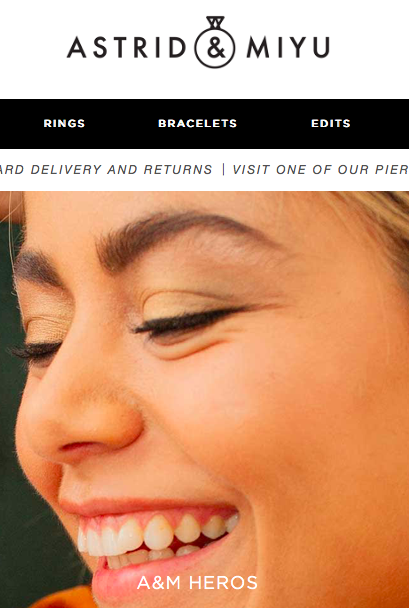The width and height of the screenshot is (409, 608).
Task: Click the orange clothing at the photo bottom
Action: (x=64, y=598)
